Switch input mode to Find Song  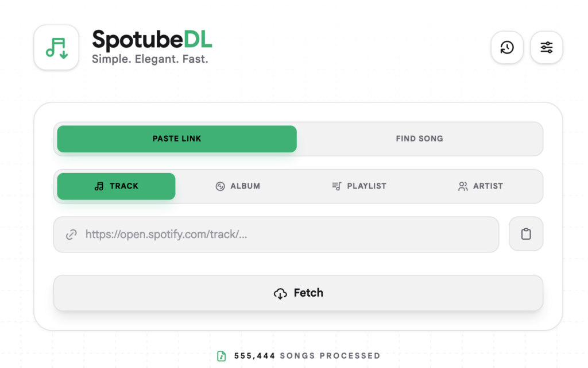pos(419,139)
